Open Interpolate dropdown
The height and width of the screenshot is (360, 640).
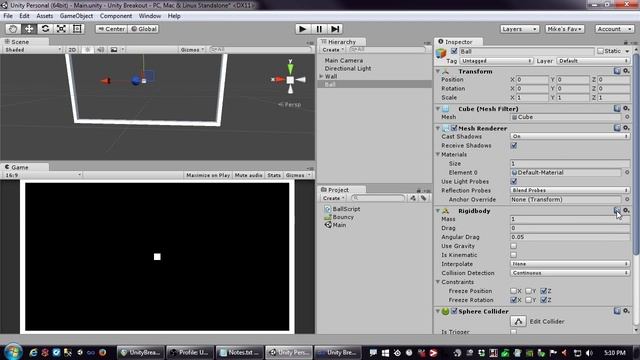570,264
